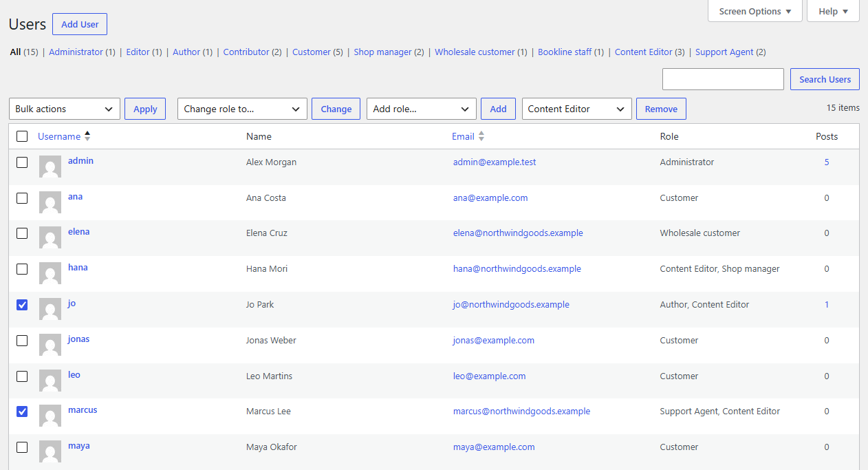Click ana user's avatar image

50,202
